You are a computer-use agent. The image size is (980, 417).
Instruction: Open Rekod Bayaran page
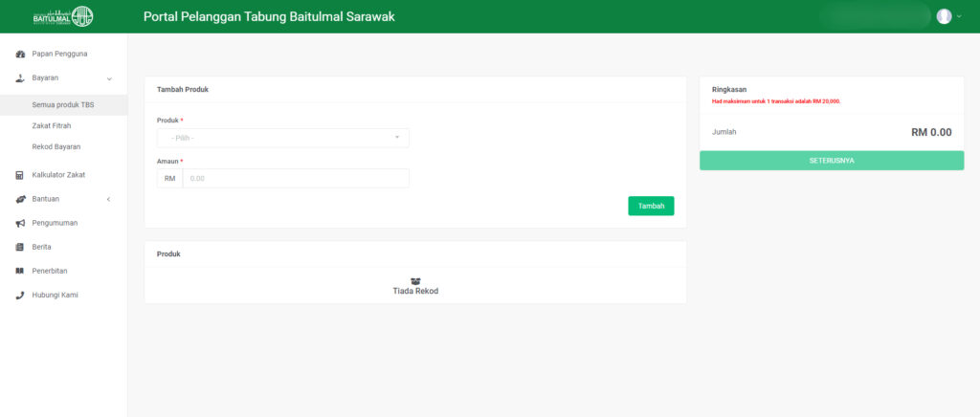(56, 146)
